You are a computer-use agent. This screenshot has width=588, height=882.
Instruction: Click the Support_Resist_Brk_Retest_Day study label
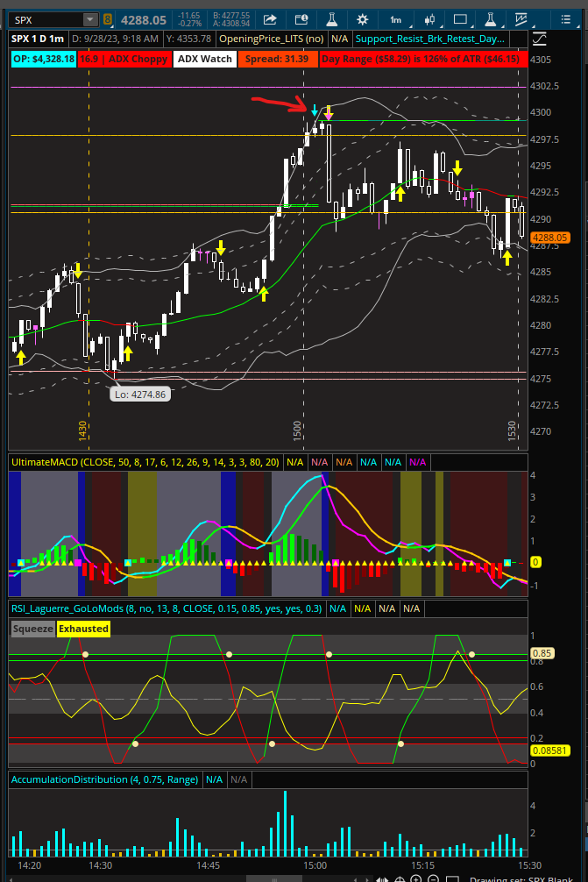pos(430,39)
